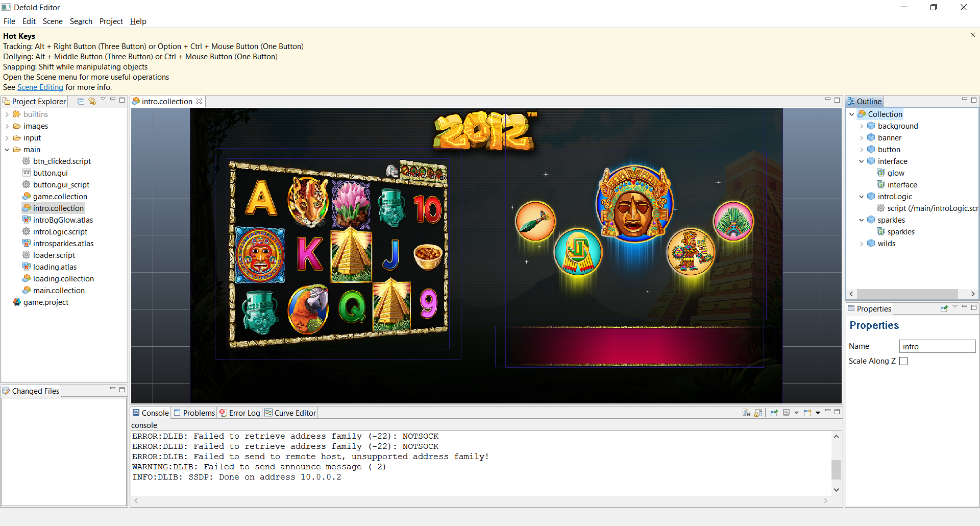Minimize the intro.collection editor area

[828, 99]
